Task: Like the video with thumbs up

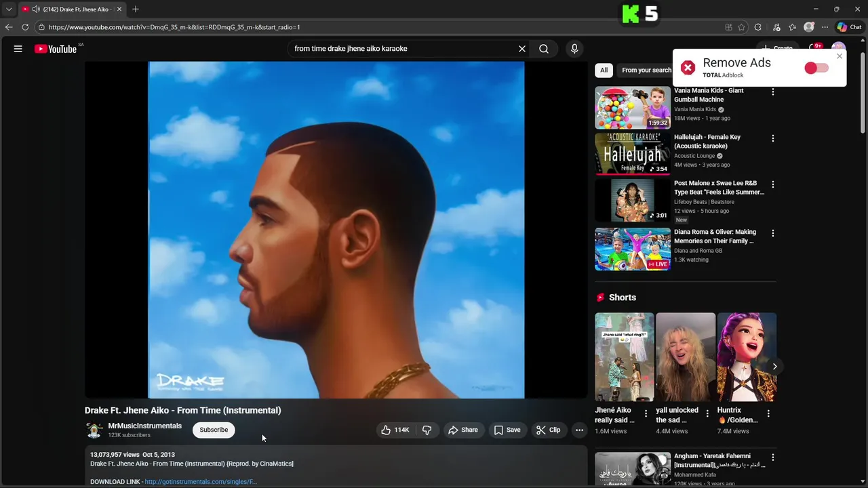Action: point(395,430)
